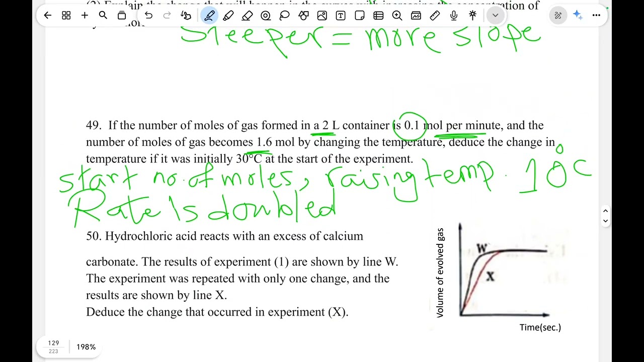Image resolution: width=644 pixels, height=362 pixels.
Task: Open the page grid overview
Action: [66, 16]
